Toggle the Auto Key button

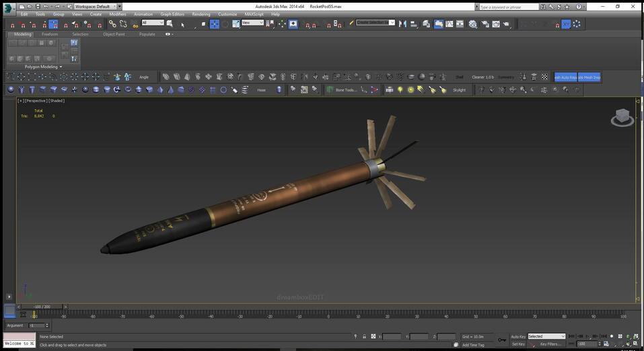point(518,336)
